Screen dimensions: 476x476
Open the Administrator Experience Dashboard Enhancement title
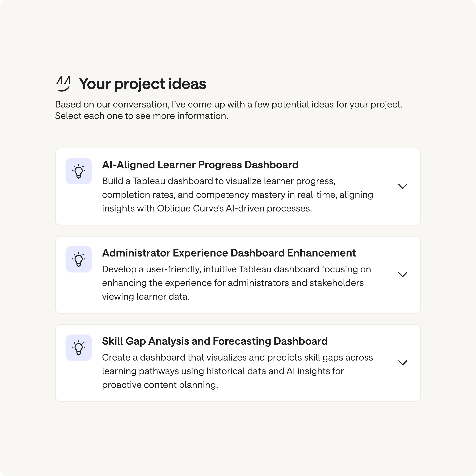coord(229,253)
